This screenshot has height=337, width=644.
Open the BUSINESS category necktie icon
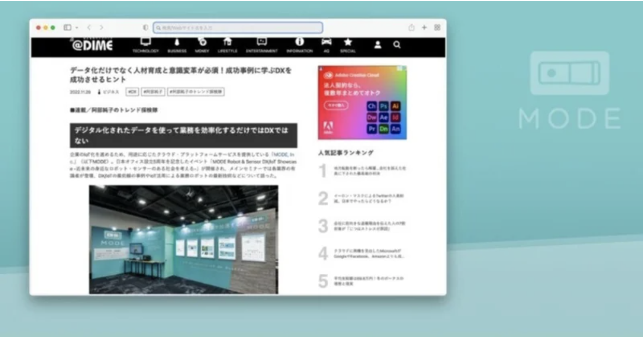coord(177,43)
